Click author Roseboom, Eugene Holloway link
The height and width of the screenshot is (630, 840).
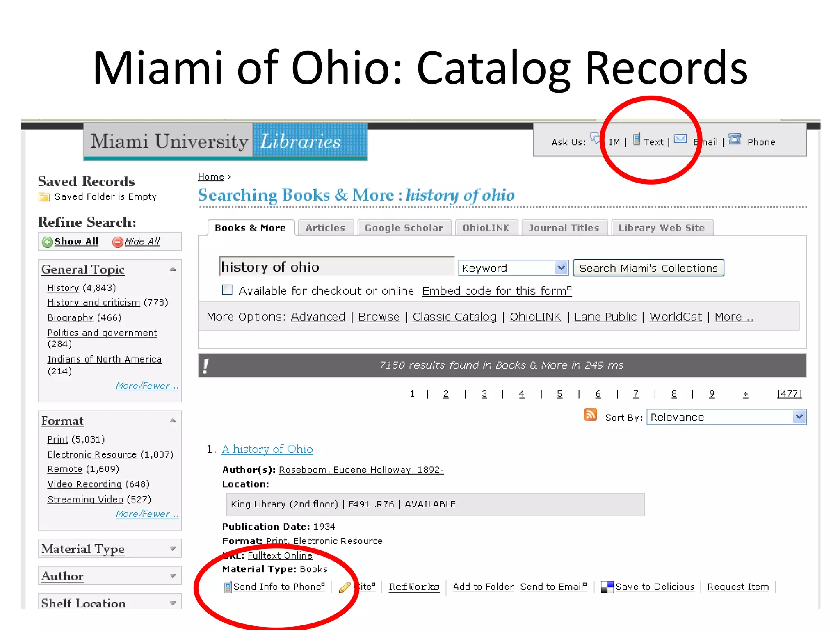(361, 470)
